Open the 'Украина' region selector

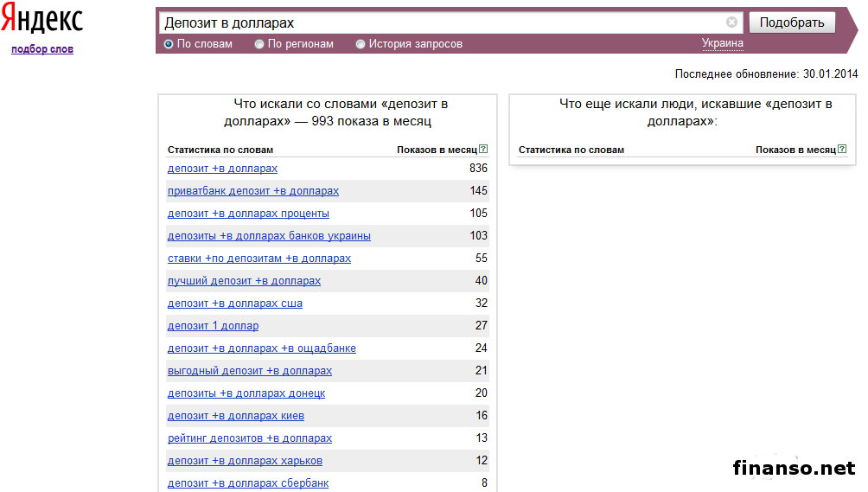tap(722, 43)
